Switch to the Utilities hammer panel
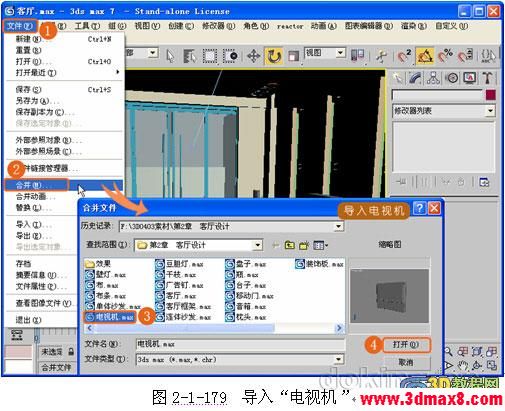Screen dimensions: 505x411 click(487, 78)
